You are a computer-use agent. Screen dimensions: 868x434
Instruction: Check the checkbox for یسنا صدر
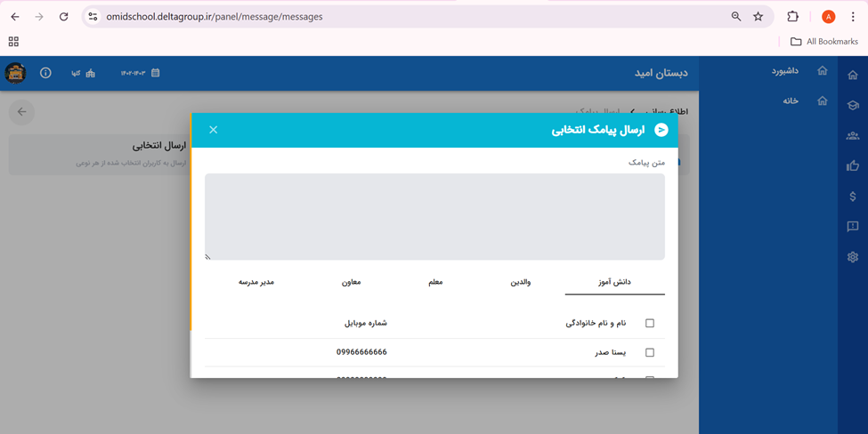pyautogui.click(x=650, y=352)
